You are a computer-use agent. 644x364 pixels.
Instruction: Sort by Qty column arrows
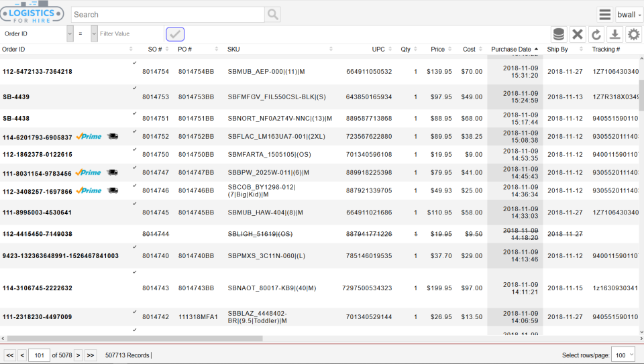(416, 49)
